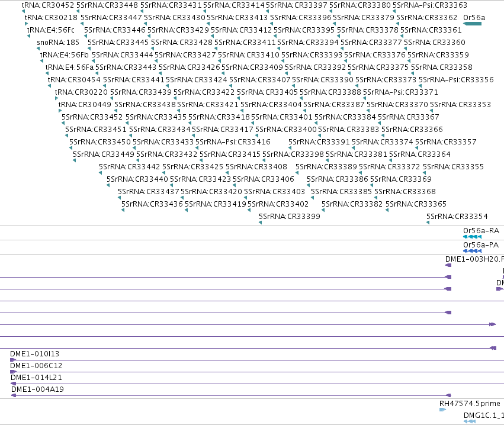Screen dimensions: 504x425
Task: Click the RH47574.5prime EST glyph
Action: click(x=442, y=410)
